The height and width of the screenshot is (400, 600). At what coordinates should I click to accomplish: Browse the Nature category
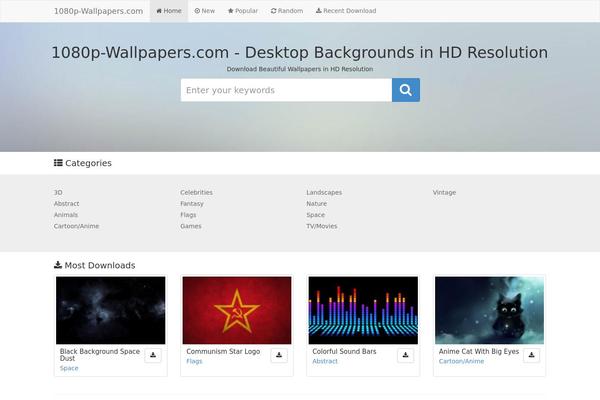(x=316, y=204)
